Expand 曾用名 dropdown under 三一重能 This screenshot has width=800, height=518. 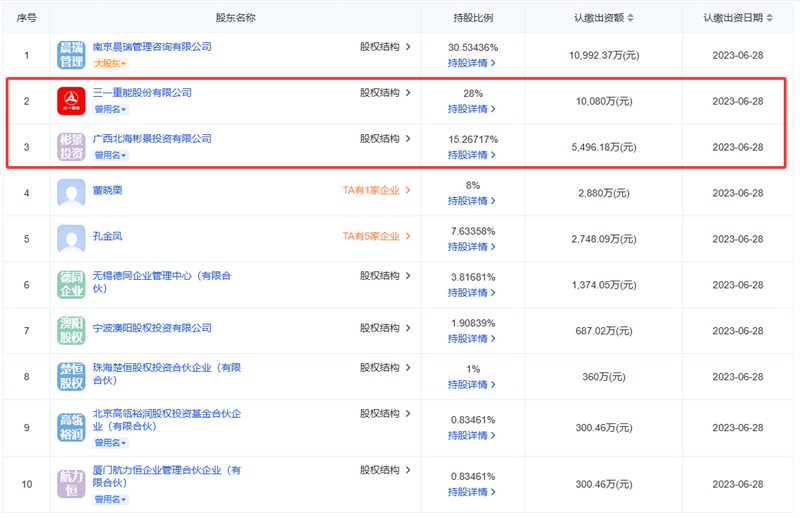(x=110, y=110)
